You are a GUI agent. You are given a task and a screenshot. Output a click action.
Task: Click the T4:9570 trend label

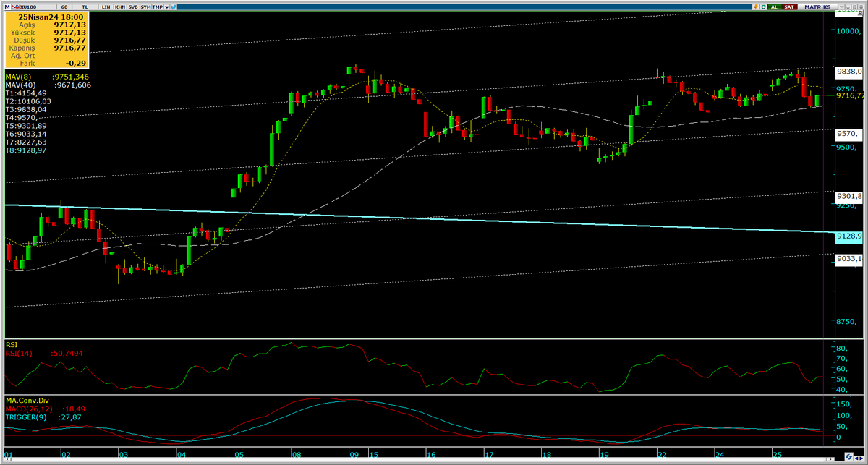point(22,118)
